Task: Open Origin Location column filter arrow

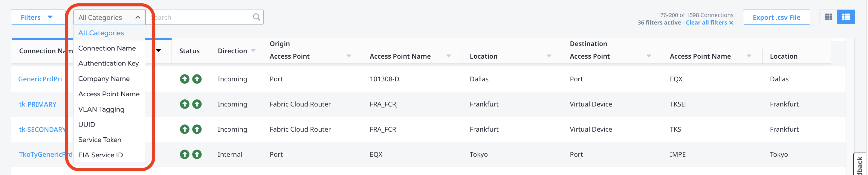Action: click(x=549, y=56)
